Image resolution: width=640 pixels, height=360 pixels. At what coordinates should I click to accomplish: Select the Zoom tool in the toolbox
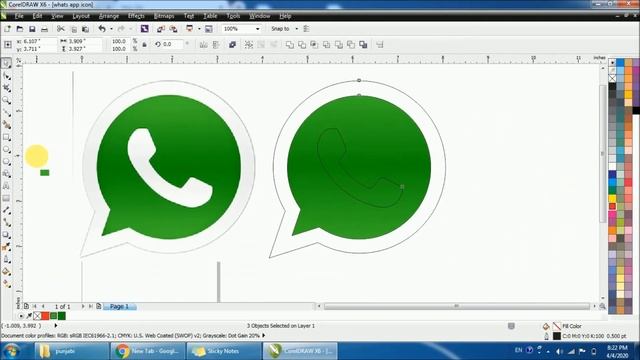click(x=7, y=100)
